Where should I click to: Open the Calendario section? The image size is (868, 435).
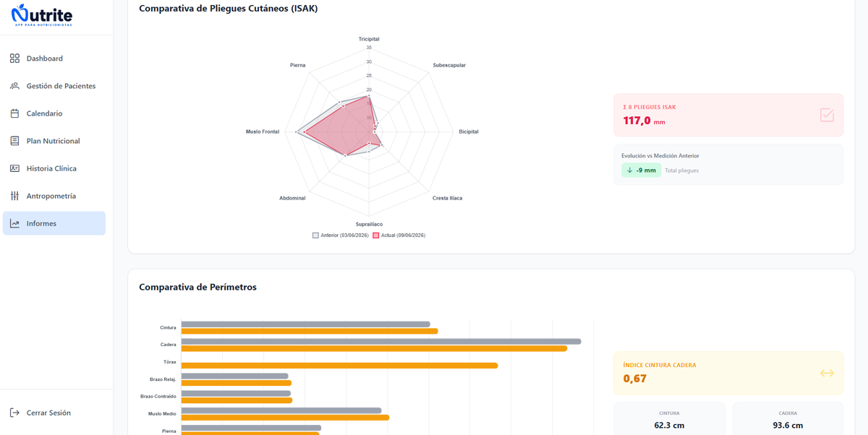tap(54, 113)
